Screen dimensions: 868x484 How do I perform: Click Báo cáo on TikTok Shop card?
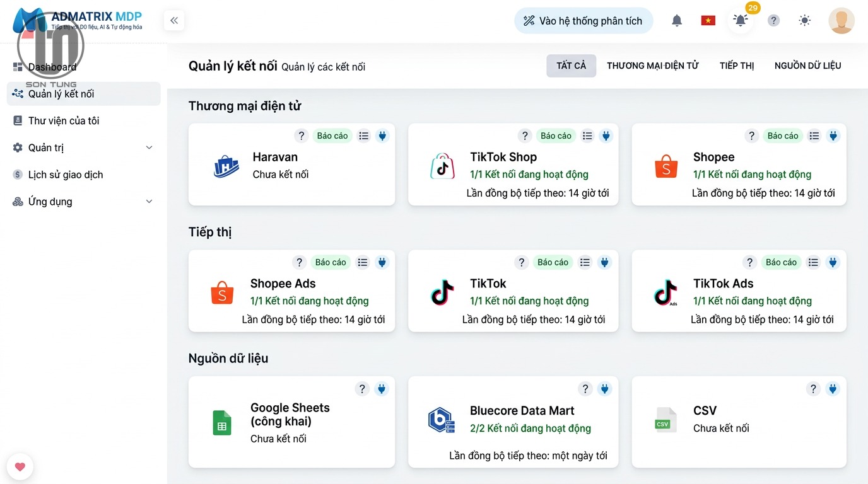pyautogui.click(x=556, y=135)
